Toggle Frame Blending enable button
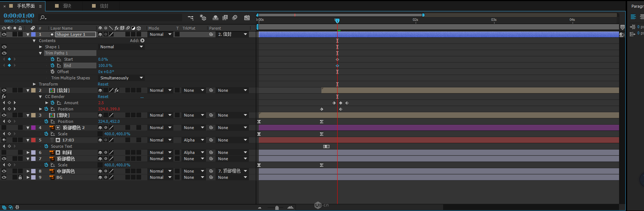This screenshot has width=644, height=211. [x=225, y=18]
